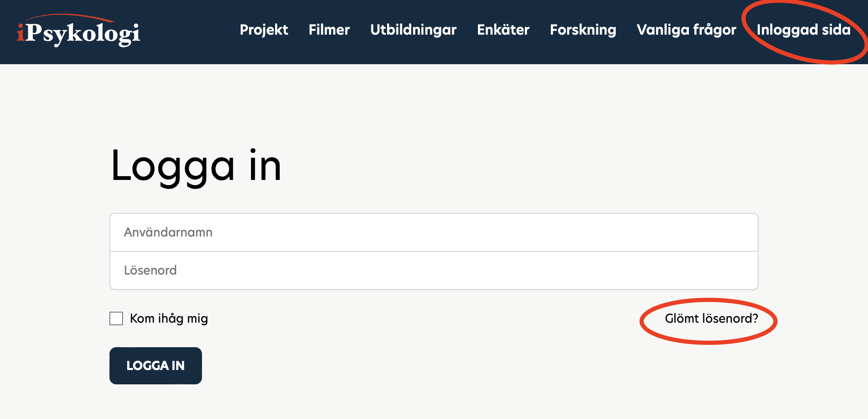Open the Projekt menu item
Viewport: 868px width, 419px height.
264,30
